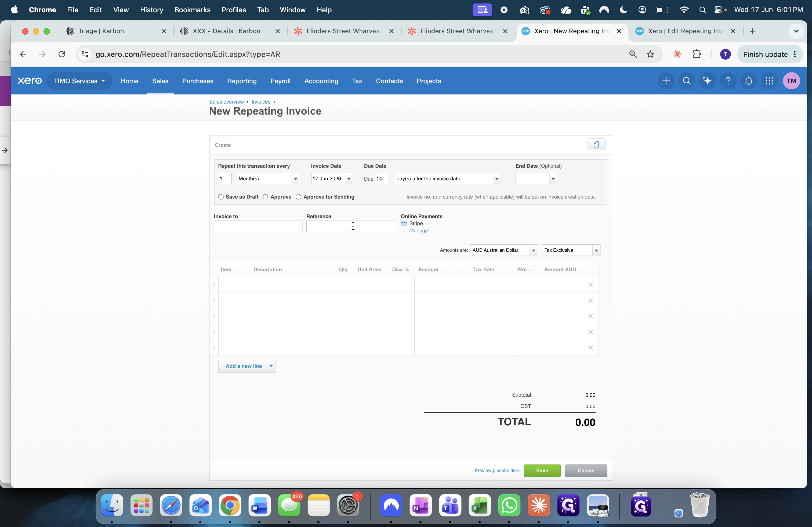Image resolution: width=812 pixels, height=527 pixels.
Task: Grab the drag handle of the first line
Action: point(214,285)
